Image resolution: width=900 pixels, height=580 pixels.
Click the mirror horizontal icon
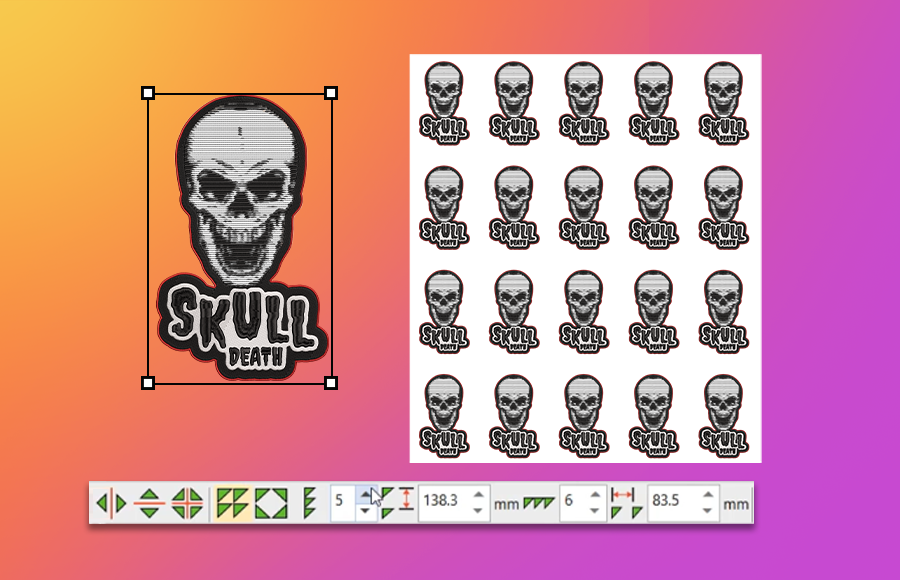click(x=111, y=501)
